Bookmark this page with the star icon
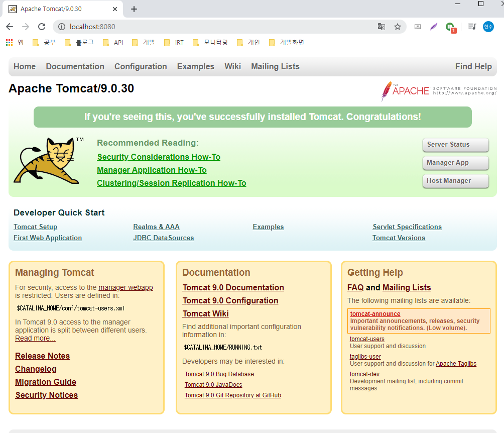This screenshot has height=433, width=504. pyautogui.click(x=398, y=27)
